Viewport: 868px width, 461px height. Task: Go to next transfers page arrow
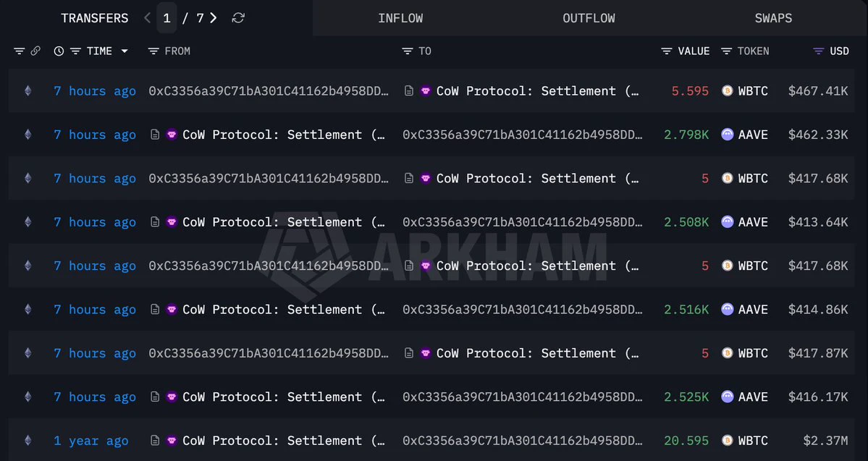(x=213, y=17)
